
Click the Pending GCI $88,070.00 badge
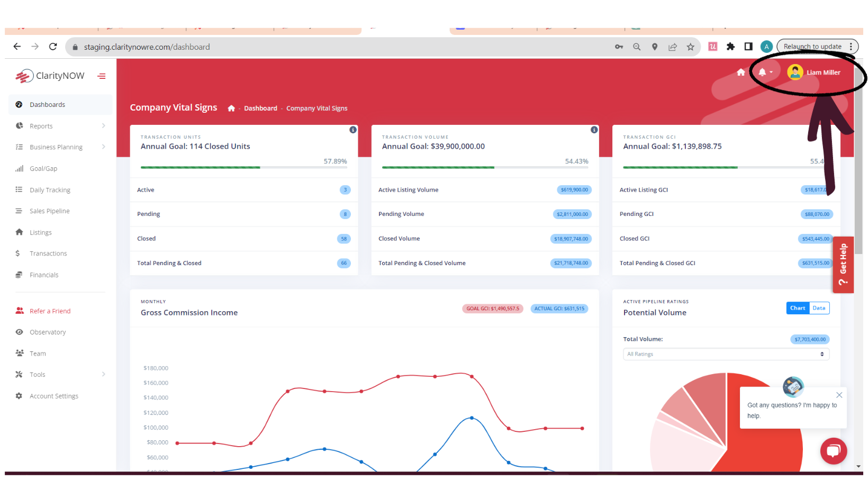coord(817,214)
